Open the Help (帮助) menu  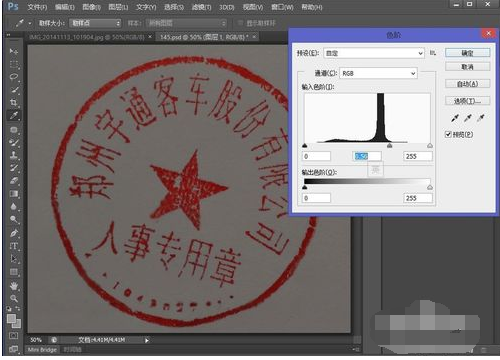pyautogui.click(x=312, y=7)
